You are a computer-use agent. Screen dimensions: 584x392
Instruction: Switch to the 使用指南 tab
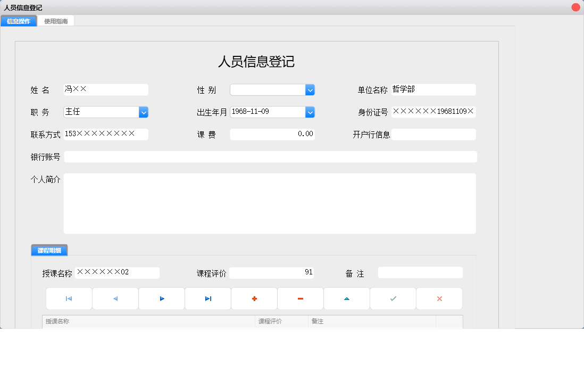[56, 21]
